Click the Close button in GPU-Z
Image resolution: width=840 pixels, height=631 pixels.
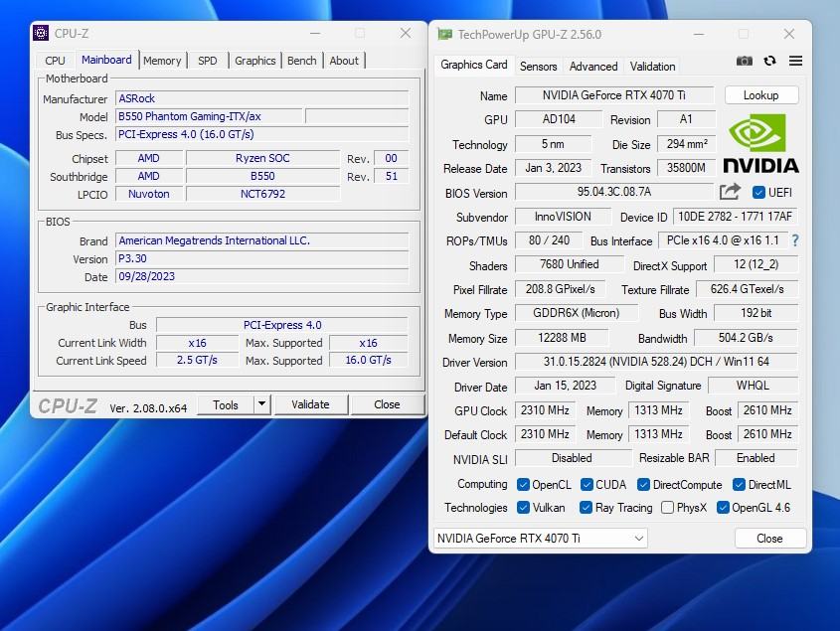tap(769, 539)
